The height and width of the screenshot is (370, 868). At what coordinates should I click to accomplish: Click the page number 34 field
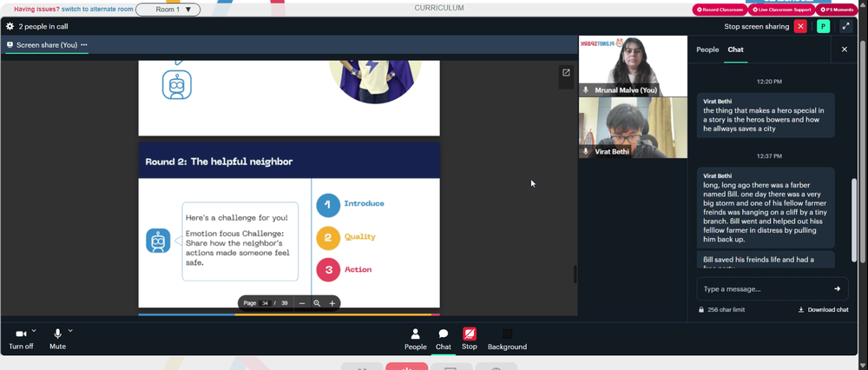click(x=265, y=303)
